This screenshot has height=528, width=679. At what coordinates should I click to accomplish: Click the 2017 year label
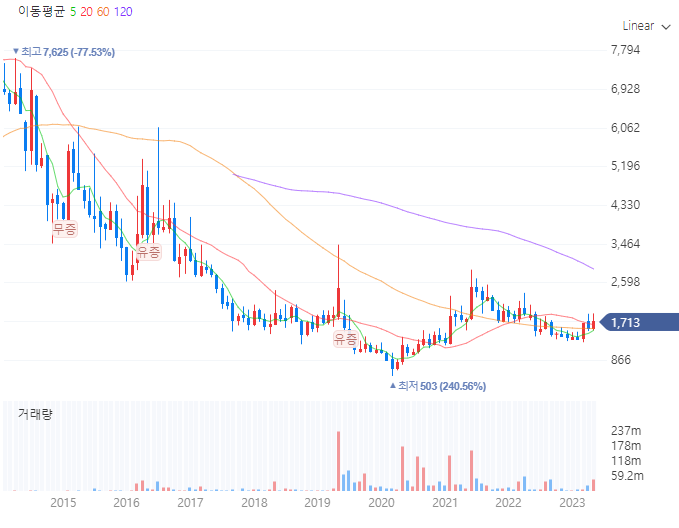pos(190,502)
